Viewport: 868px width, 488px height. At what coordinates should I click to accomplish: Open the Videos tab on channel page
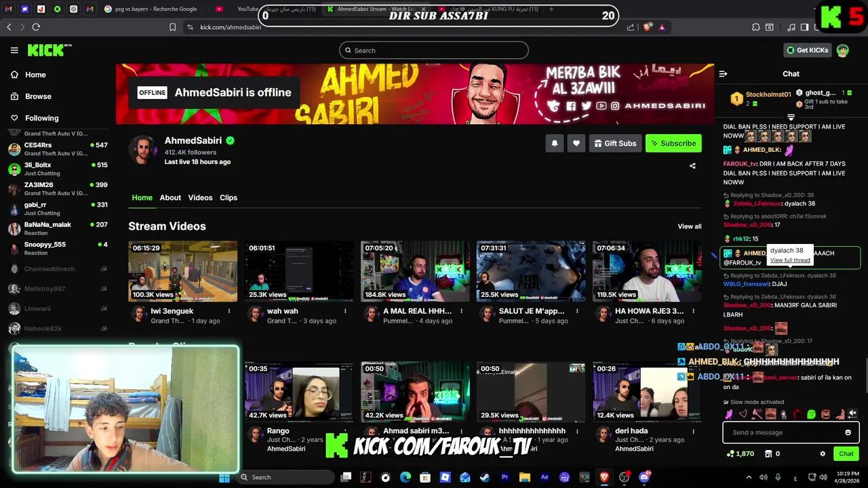coord(200,198)
